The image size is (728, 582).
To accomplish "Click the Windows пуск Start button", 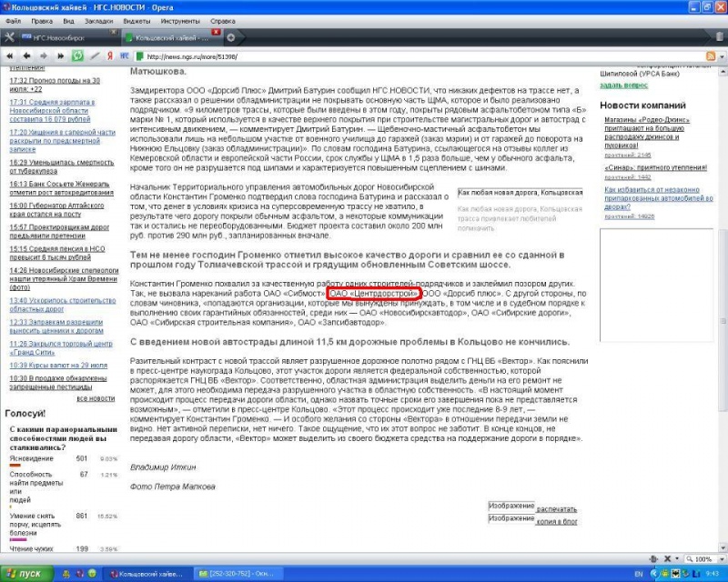I will pos(25,574).
